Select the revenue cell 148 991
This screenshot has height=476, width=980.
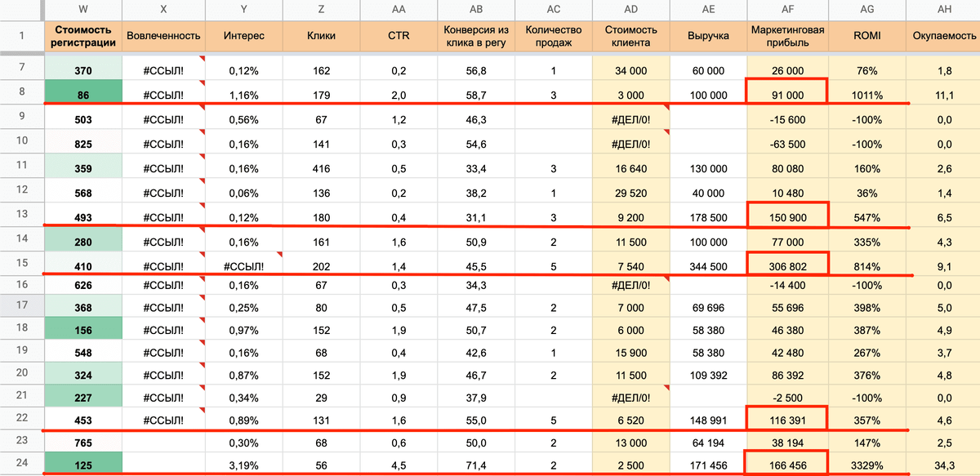708,420
